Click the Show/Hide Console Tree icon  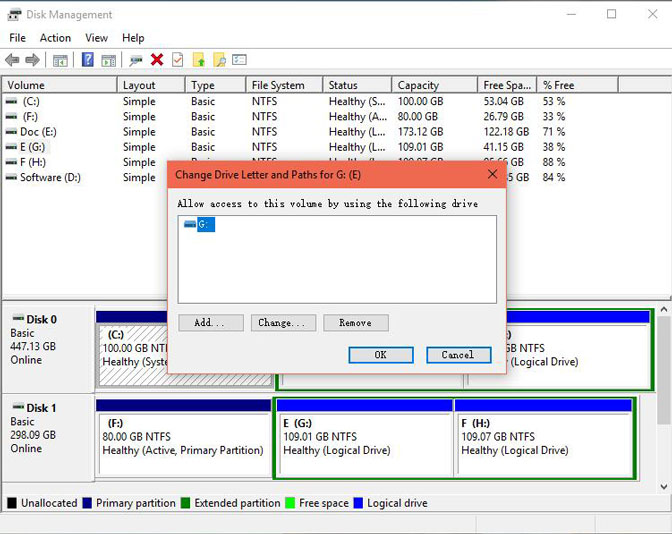point(60,60)
